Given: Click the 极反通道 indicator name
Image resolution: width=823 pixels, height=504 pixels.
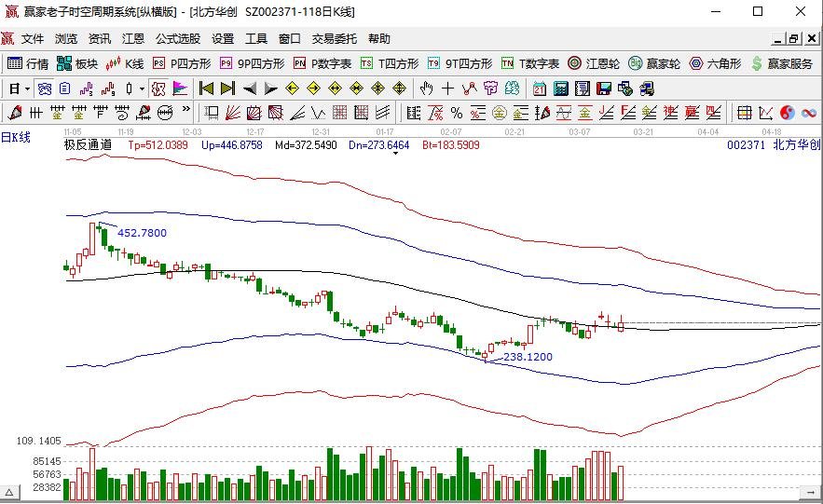Looking at the screenshot, I should pyautogui.click(x=89, y=145).
